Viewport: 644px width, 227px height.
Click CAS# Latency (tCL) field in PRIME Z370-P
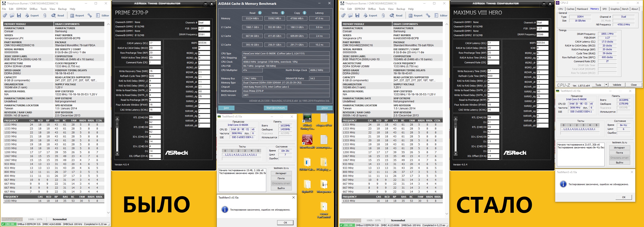(155, 43)
